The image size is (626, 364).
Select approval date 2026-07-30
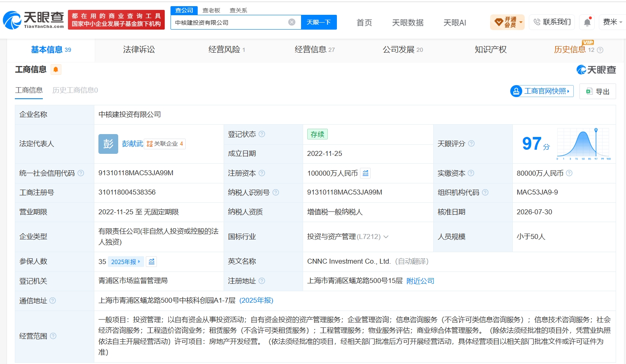535,212
